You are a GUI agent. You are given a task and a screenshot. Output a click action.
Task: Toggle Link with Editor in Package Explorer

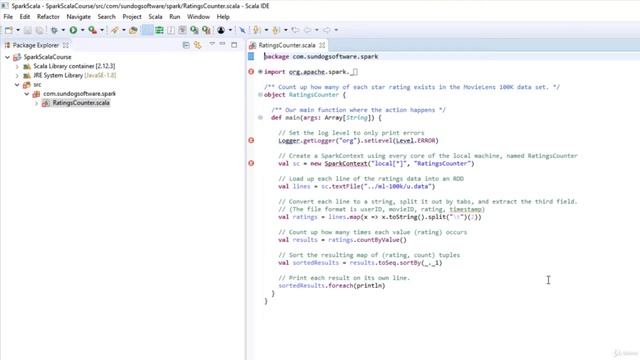point(198,45)
